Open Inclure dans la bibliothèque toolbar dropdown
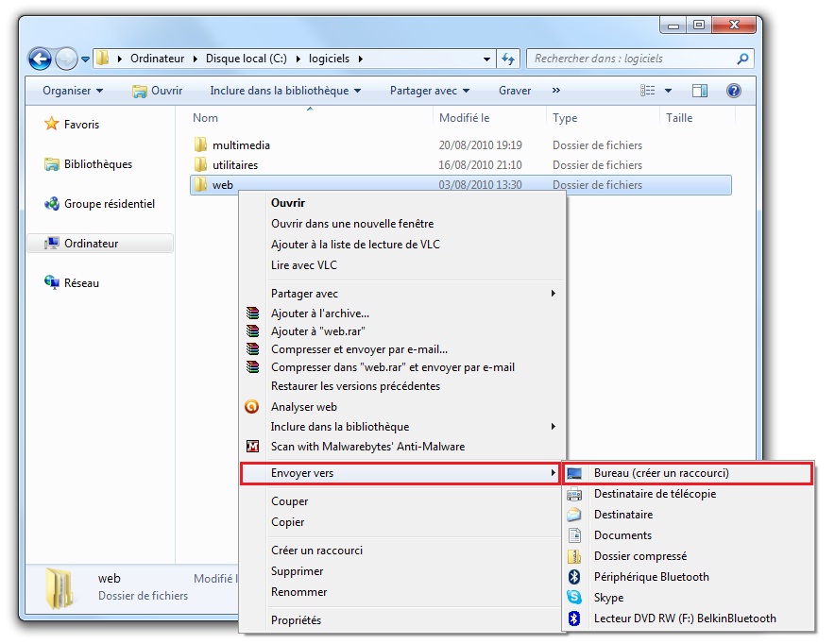 (x=285, y=91)
